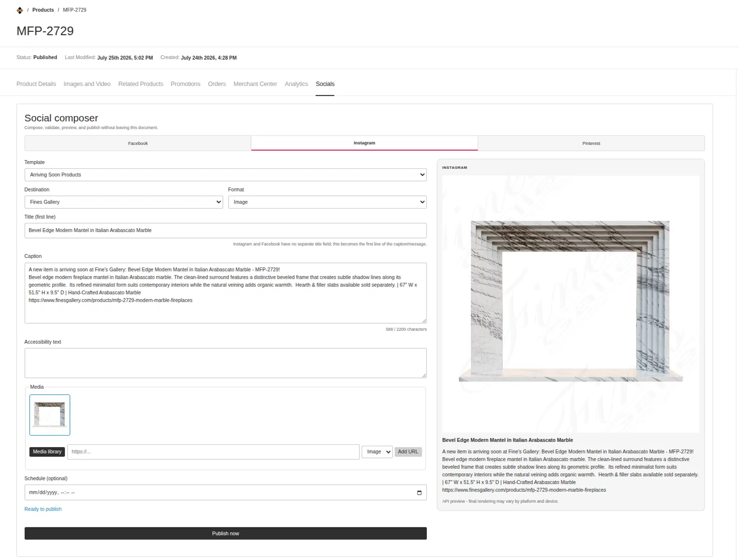The image size is (739, 560).
Task: Open the Promotions tab
Action: click(185, 84)
